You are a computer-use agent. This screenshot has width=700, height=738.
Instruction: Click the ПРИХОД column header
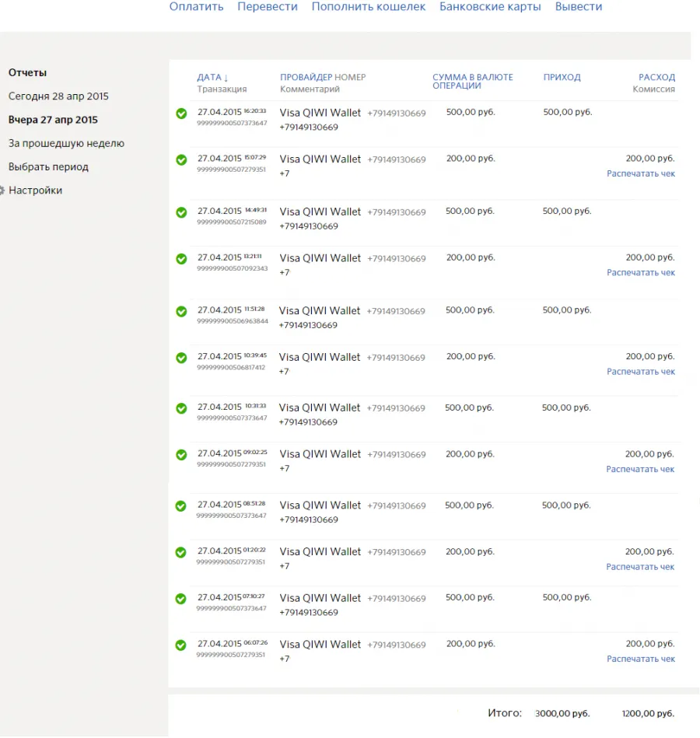coord(562,77)
